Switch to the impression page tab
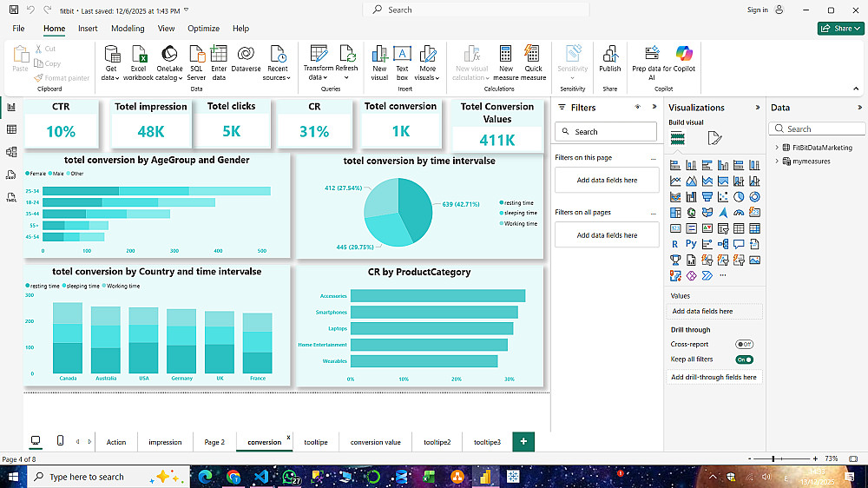 pos(165,442)
